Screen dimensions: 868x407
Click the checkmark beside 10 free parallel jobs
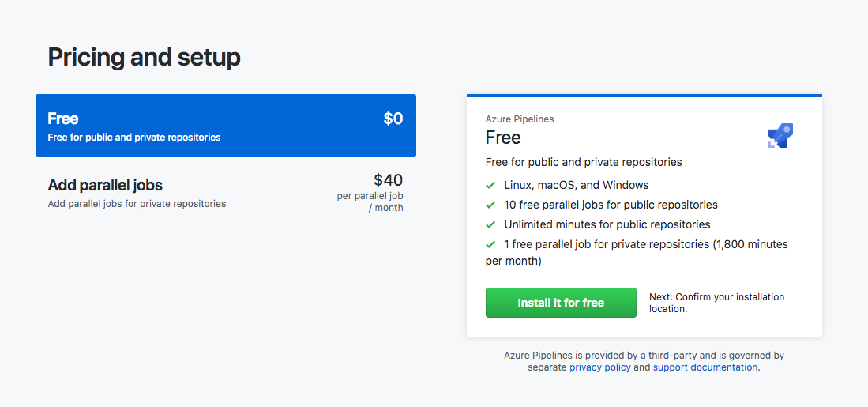coord(490,205)
